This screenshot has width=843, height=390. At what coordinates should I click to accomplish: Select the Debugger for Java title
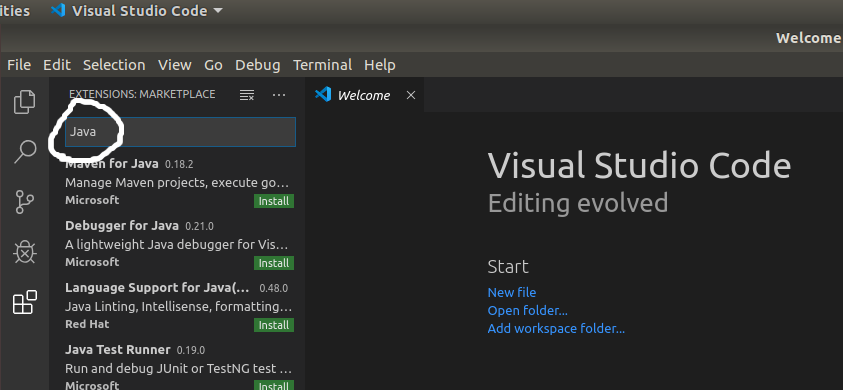pyautogui.click(x=122, y=225)
